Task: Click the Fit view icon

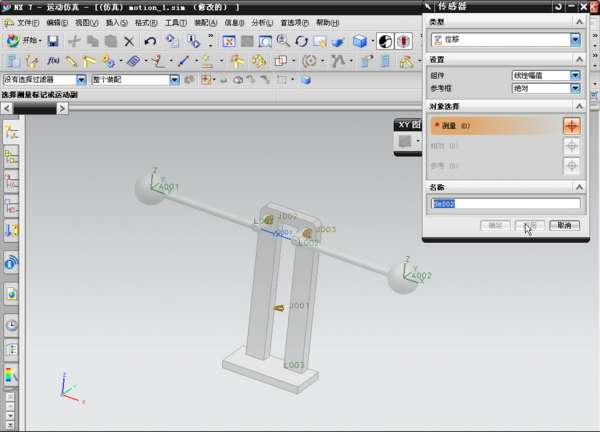Action: (x=228, y=41)
